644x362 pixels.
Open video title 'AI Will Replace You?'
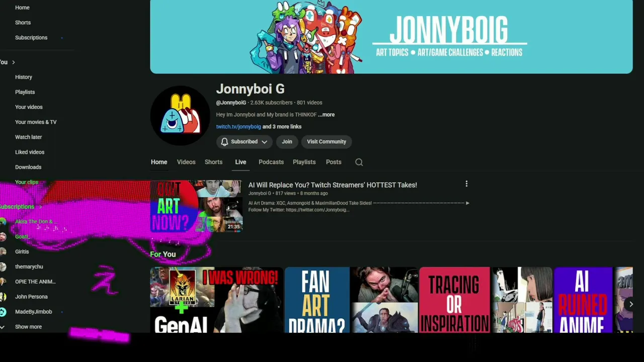point(333,185)
